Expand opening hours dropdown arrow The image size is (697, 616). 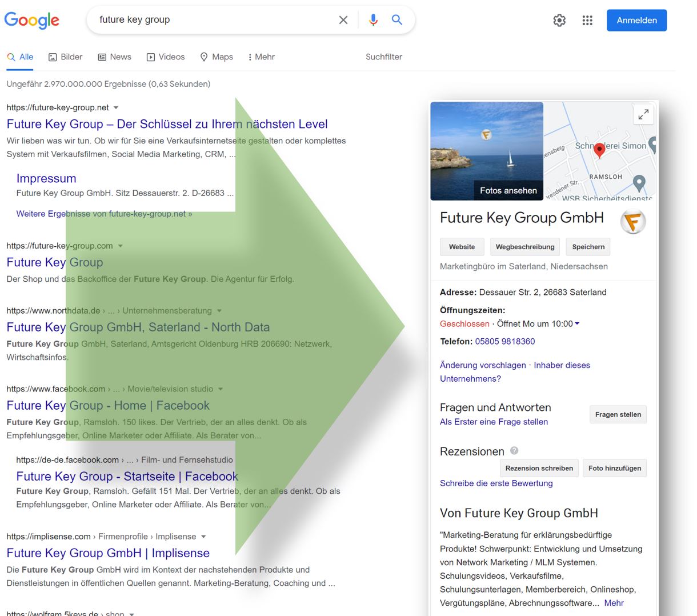coord(577,323)
